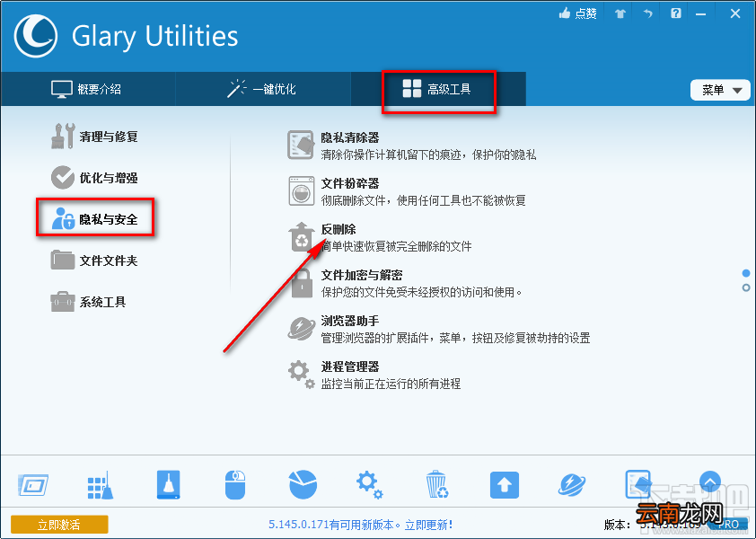Open the skin (shirt) icon in title bar
Image resolution: width=756 pixels, height=539 pixels.
tap(620, 13)
